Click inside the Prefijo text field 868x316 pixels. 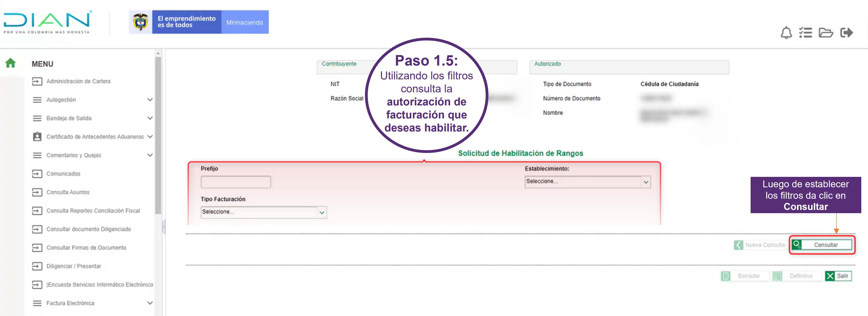click(x=236, y=182)
